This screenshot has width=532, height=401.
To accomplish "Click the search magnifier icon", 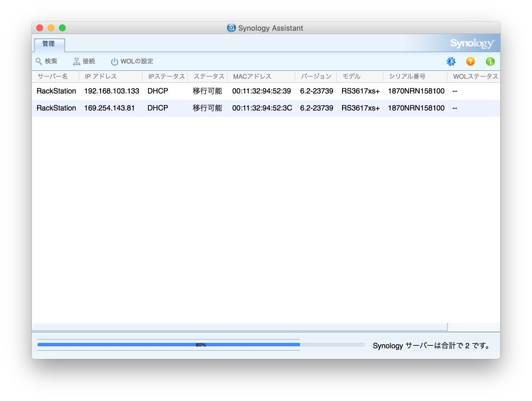I will coord(39,62).
